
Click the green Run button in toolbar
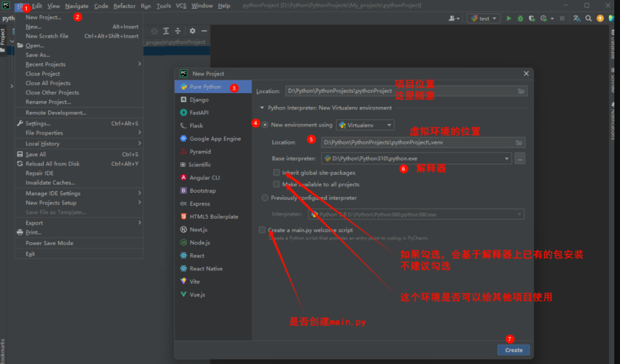509,18
